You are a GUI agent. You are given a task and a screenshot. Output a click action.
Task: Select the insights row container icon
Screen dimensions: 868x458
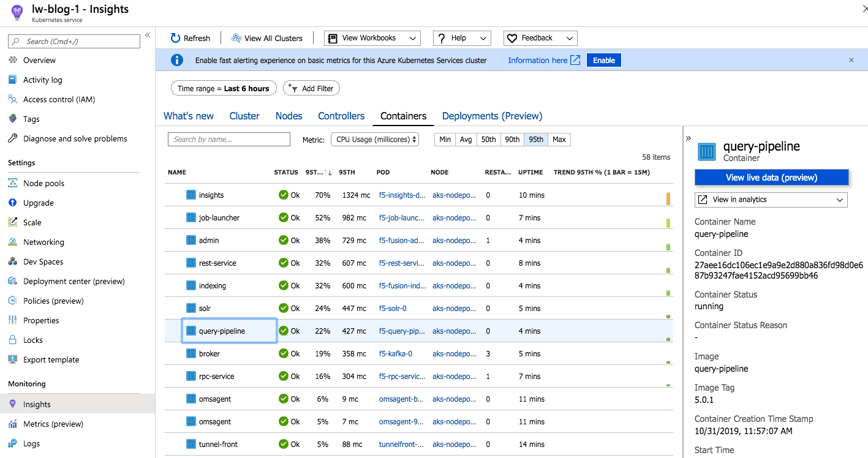tap(191, 195)
